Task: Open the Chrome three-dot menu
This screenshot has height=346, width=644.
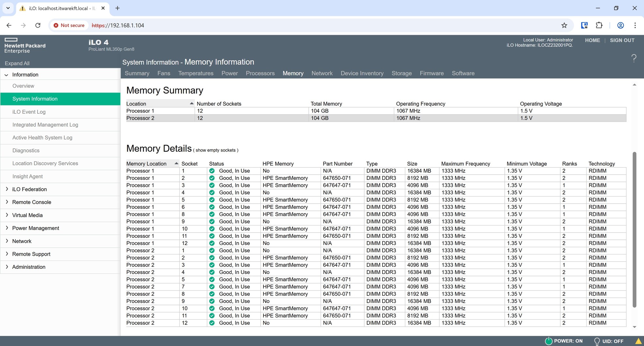Action: coord(635,25)
